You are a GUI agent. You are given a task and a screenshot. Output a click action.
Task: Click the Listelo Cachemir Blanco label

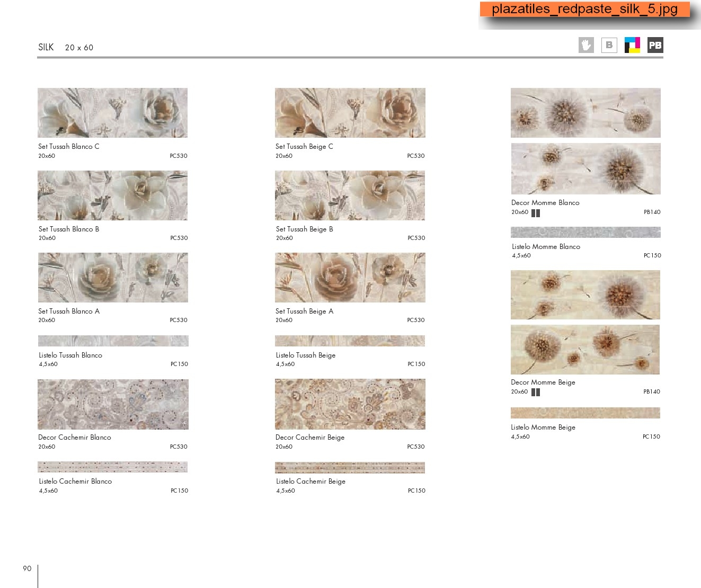(x=75, y=482)
